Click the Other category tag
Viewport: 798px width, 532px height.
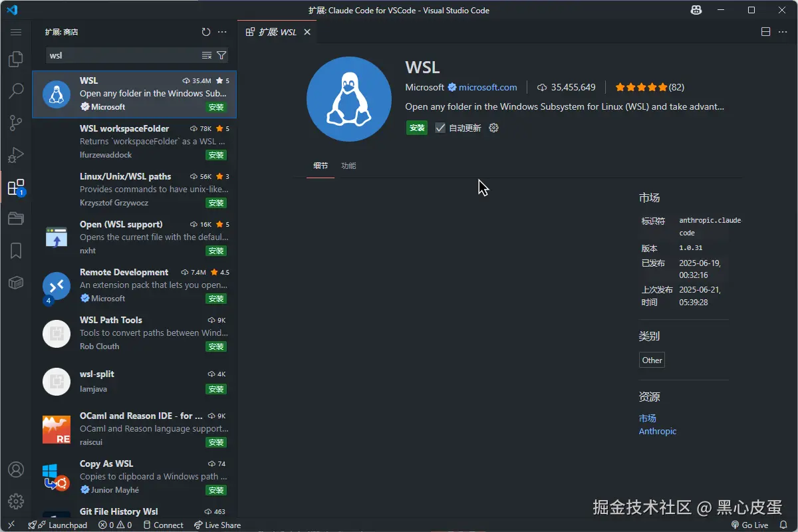point(652,360)
